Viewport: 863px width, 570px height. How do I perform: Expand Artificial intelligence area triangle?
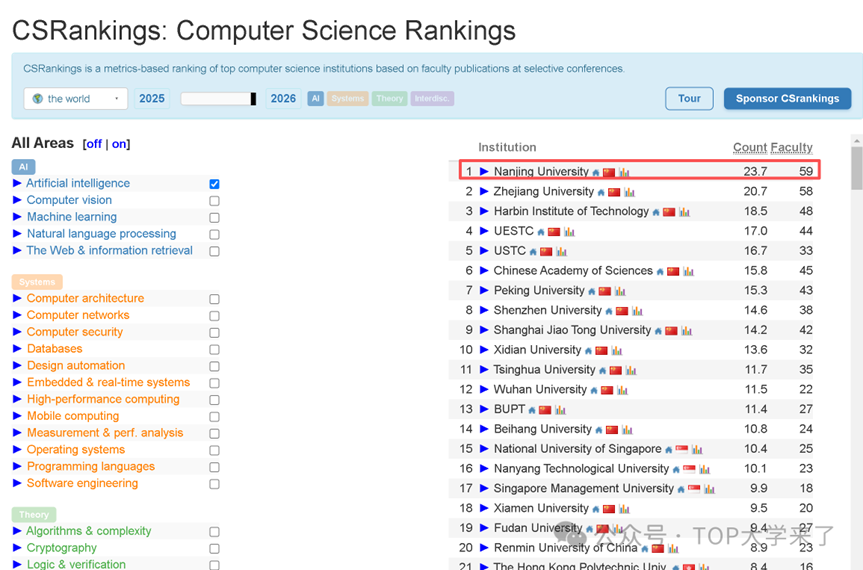pos(17,183)
